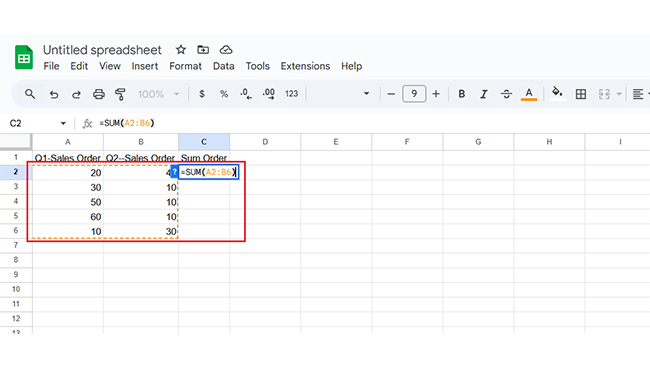650x368 pixels.
Task: Open the Tools menu
Action: tap(257, 66)
